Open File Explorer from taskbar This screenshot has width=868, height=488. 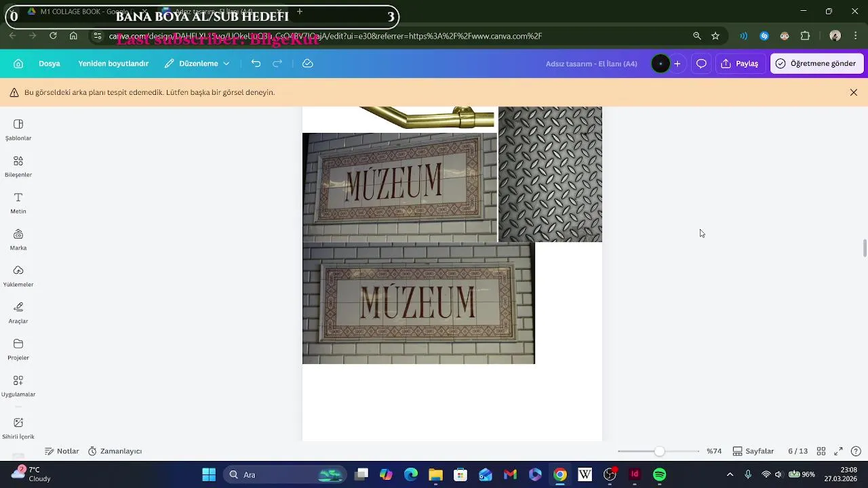(435, 474)
